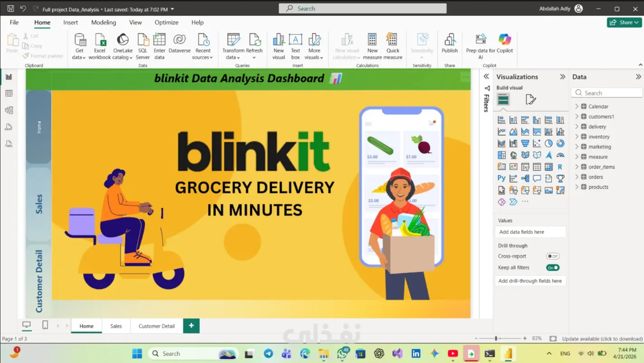Open TMDL view in left sidebar
The width and height of the screenshot is (644, 363).
coord(9,144)
